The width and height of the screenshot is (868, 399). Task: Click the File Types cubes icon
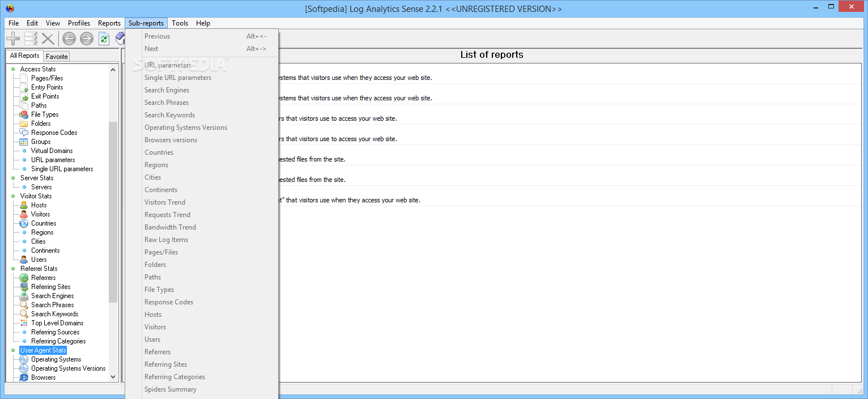click(24, 114)
